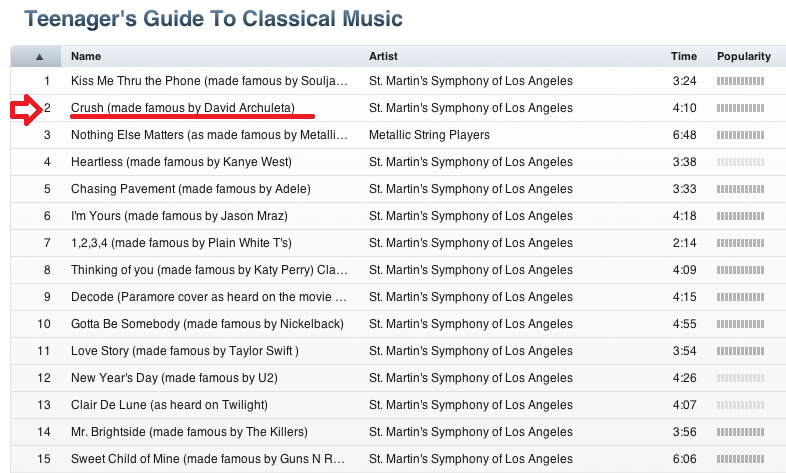Sort tracks by Popularity column header

tap(743, 57)
